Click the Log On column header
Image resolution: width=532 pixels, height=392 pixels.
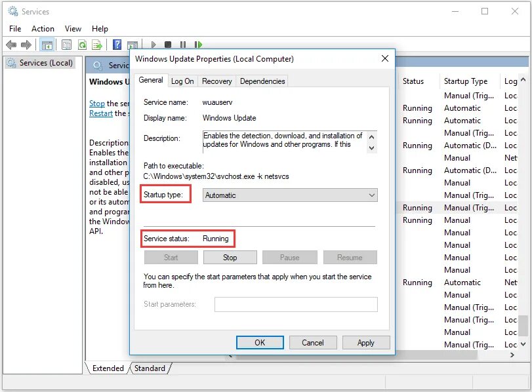[510, 81]
